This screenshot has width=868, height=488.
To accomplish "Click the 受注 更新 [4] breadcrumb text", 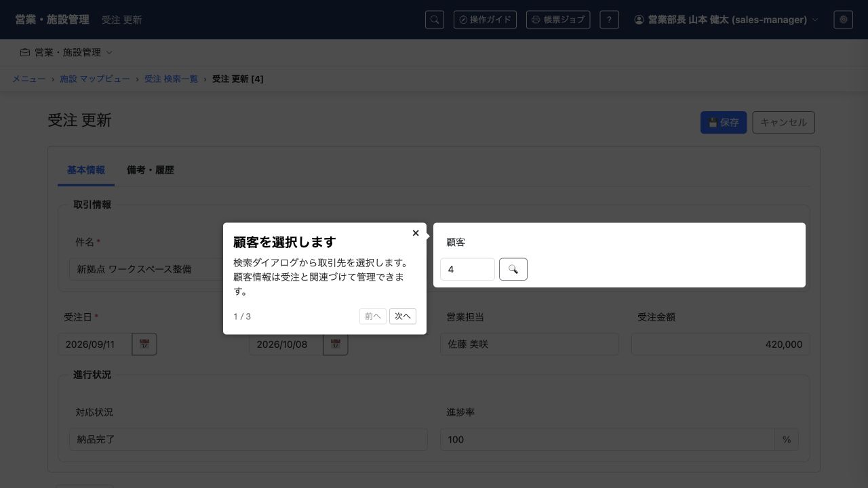I will click(x=238, y=79).
